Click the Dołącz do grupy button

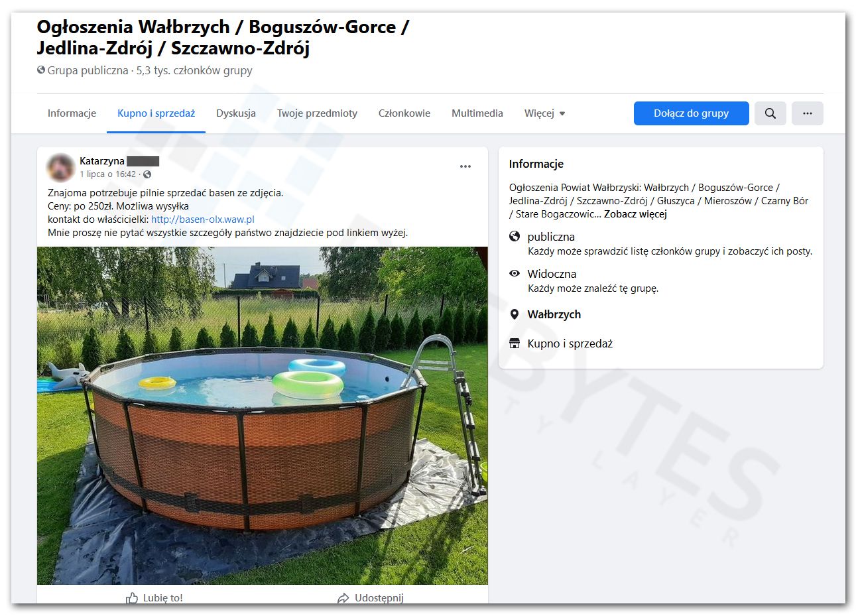click(691, 113)
